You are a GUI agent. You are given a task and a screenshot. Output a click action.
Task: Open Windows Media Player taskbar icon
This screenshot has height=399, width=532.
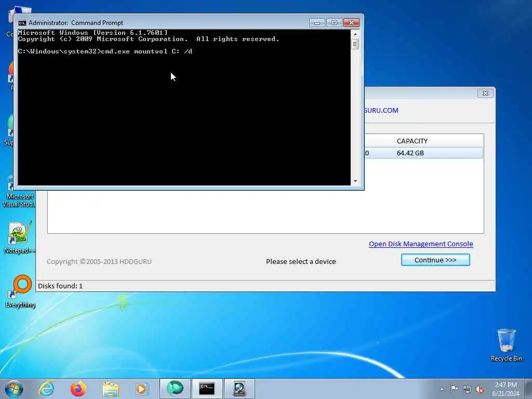(142, 389)
